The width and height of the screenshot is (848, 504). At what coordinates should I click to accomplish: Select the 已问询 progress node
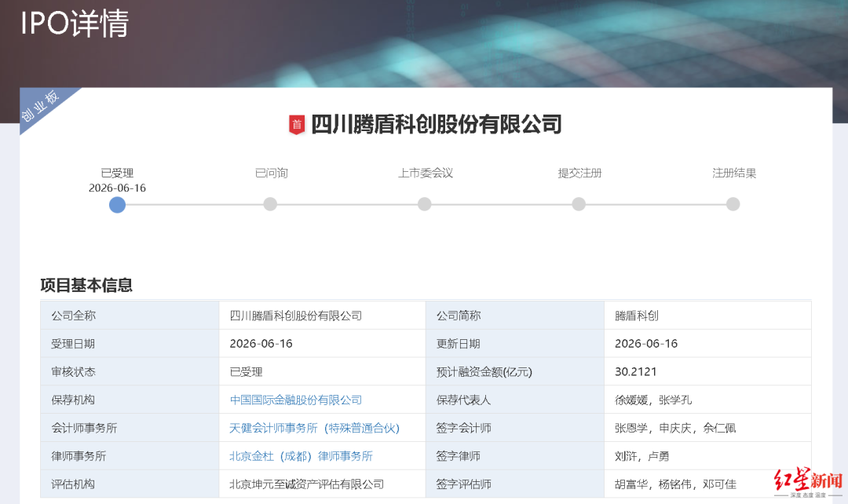pos(270,204)
